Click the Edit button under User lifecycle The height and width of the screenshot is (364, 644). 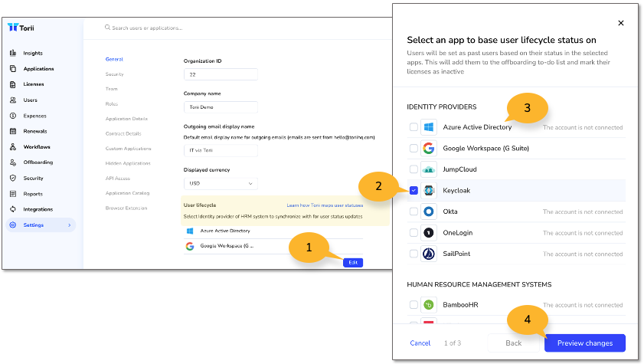353,262
